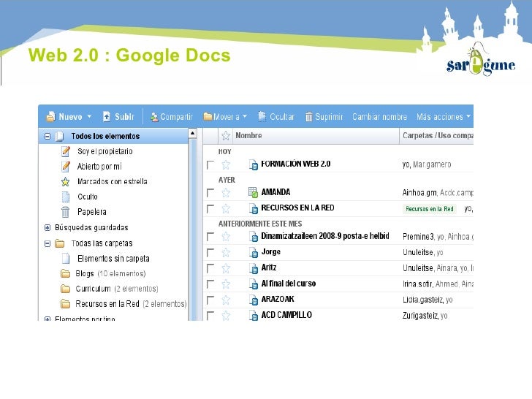
Task: Open Dinamizatzaileen 2008-9 posta-e helbid
Action: [x=325, y=236]
